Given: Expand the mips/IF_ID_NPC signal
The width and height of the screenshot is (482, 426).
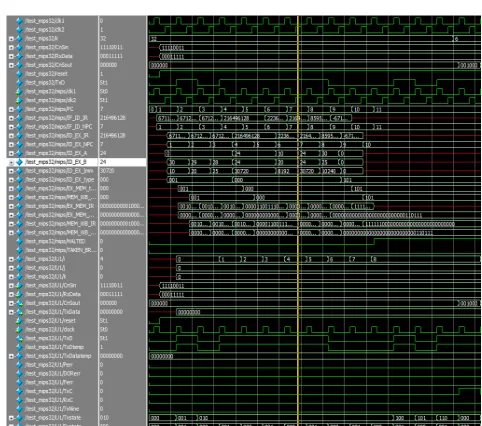Looking at the screenshot, I should coord(11,127).
